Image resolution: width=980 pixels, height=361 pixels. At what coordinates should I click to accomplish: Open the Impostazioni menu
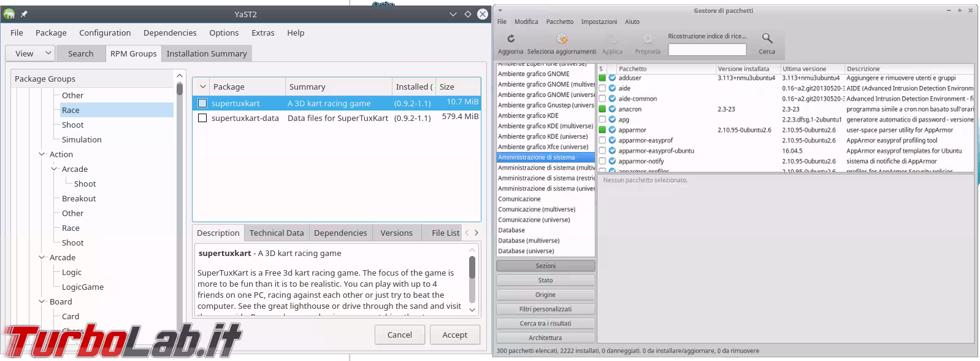tap(599, 21)
